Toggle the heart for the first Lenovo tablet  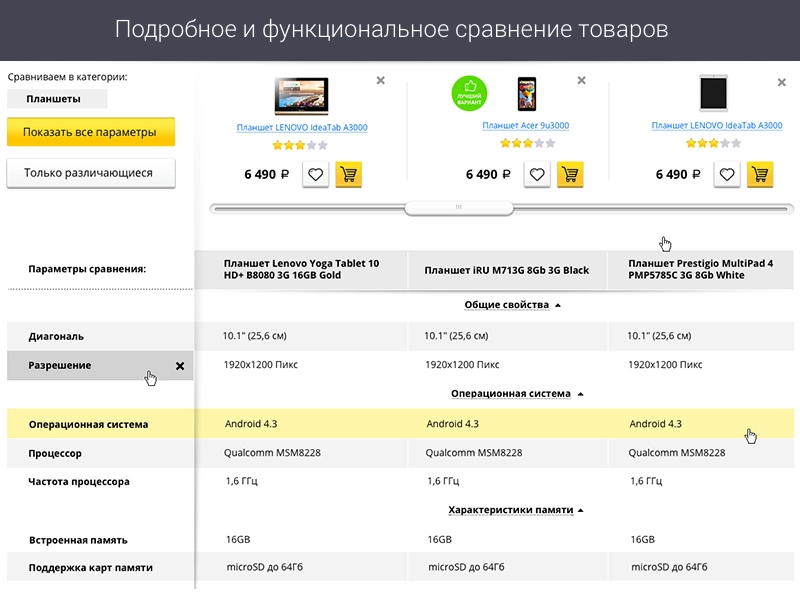click(x=315, y=174)
